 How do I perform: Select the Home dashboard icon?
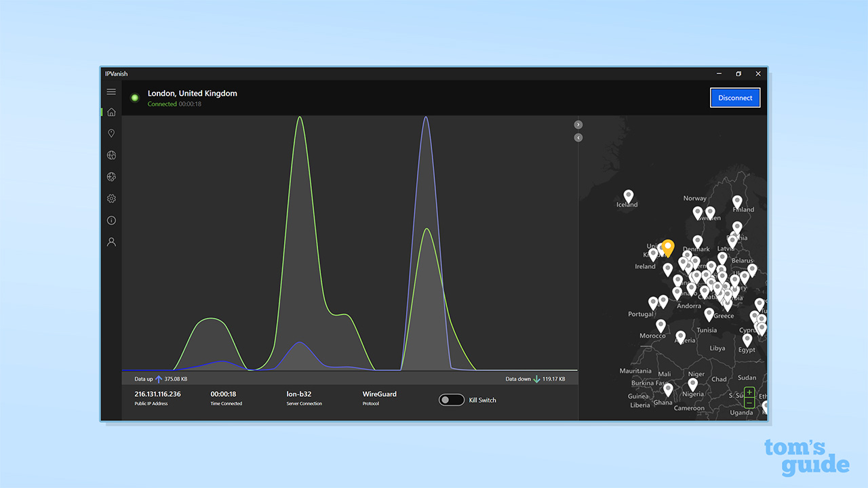(x=111, y=112)
